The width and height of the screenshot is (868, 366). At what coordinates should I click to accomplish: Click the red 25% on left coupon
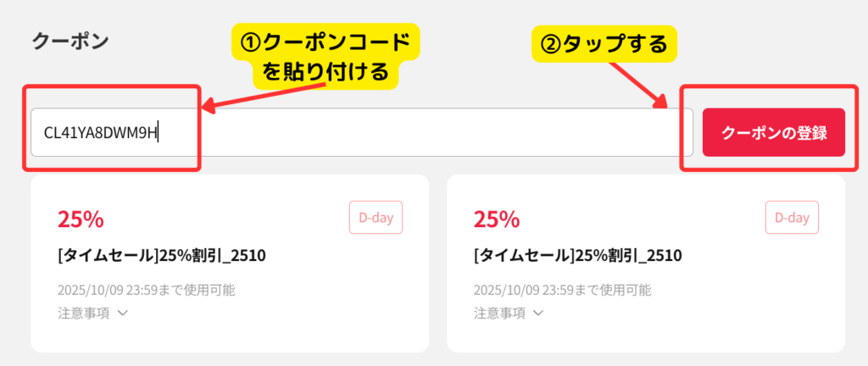point(81,219)
